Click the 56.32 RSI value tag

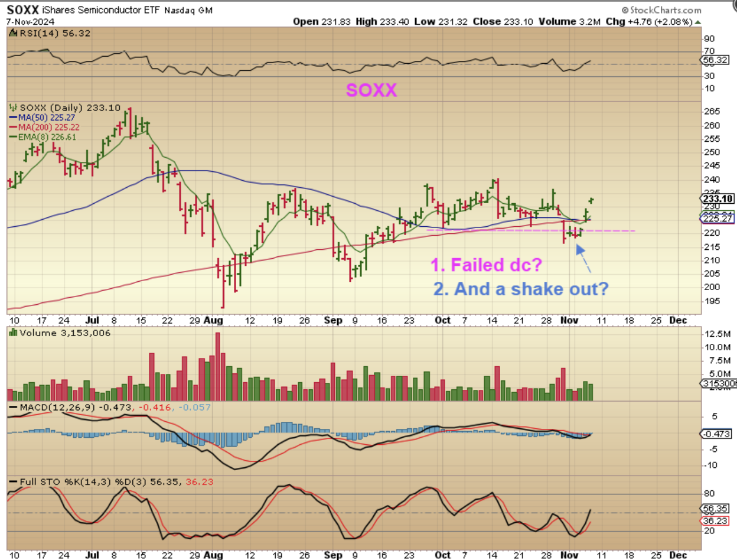click(715, 60)
